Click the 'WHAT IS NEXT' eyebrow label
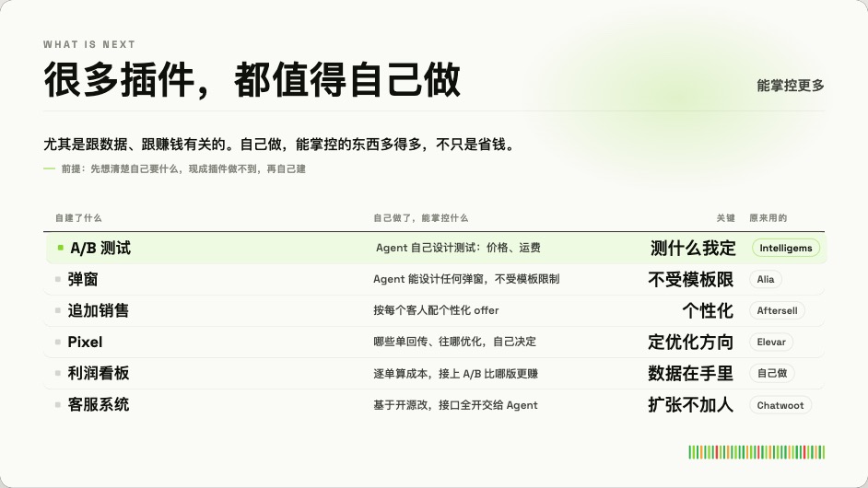The width and height of the screenshot is (868, 488). [x=89, y=45]
